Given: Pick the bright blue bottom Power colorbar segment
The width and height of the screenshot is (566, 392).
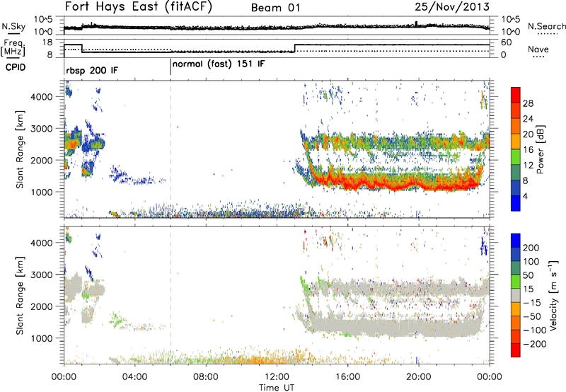Looking at the screenshot, I should coord(516,203).
